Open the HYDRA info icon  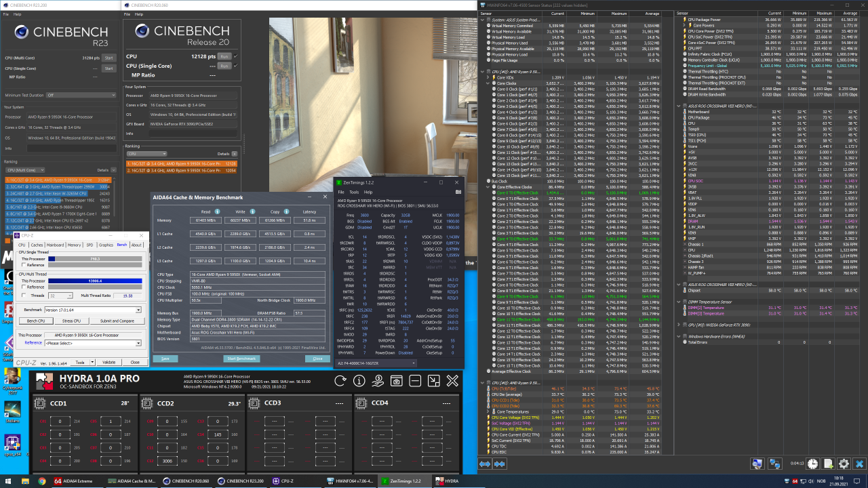tap(359, 382)
